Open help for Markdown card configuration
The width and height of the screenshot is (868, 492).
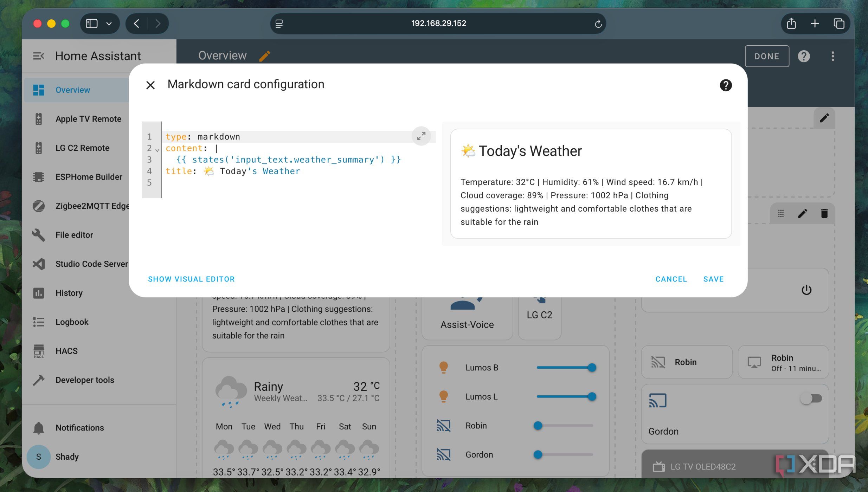726,85
